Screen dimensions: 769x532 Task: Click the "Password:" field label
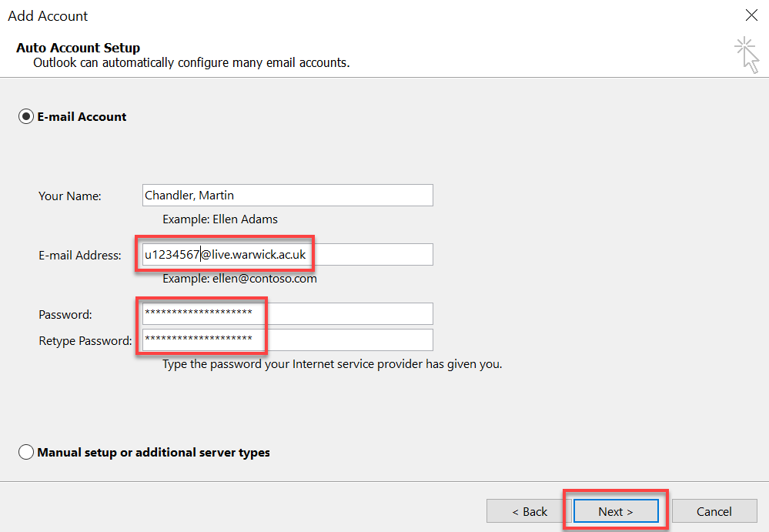65,315
